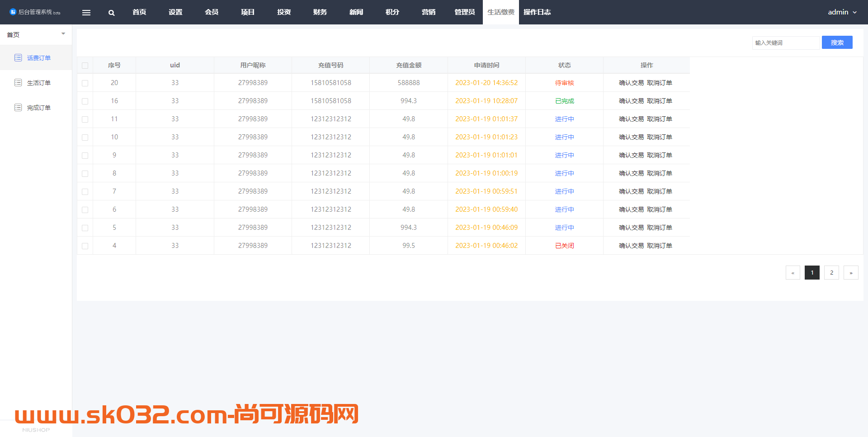Check the box for order row 10

(85, 138)
